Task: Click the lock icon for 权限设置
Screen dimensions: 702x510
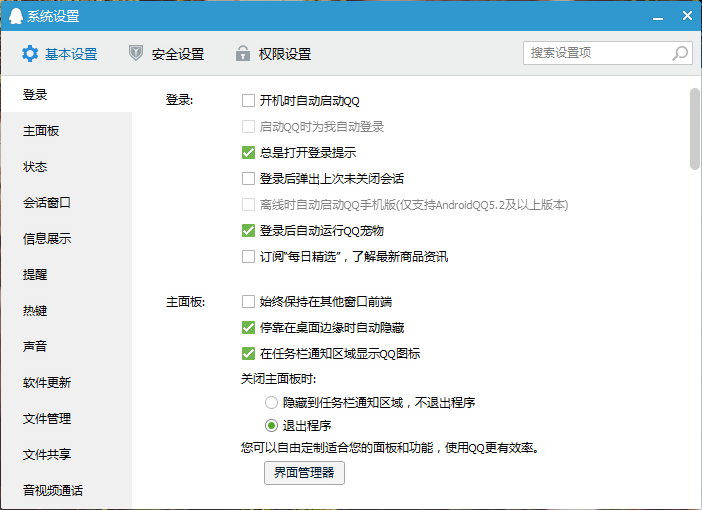Action: [x=242, y=54]
